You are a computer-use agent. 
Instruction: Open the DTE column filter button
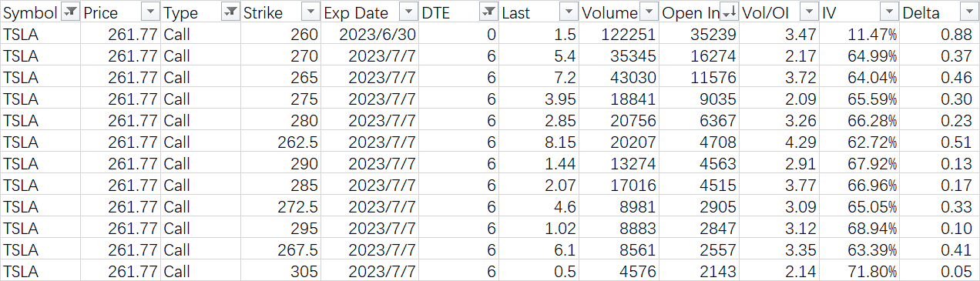click(489, 12)
